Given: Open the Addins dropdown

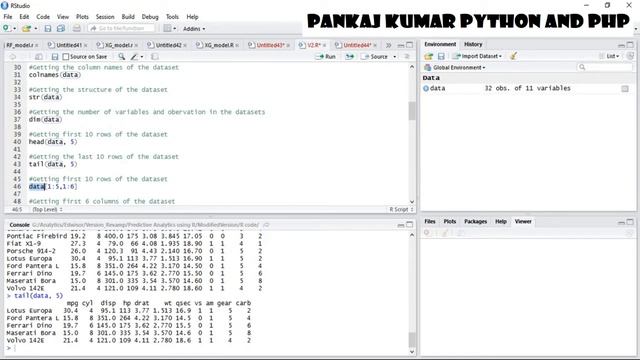Looking at the screenshot, I should (x=194, y=29).
